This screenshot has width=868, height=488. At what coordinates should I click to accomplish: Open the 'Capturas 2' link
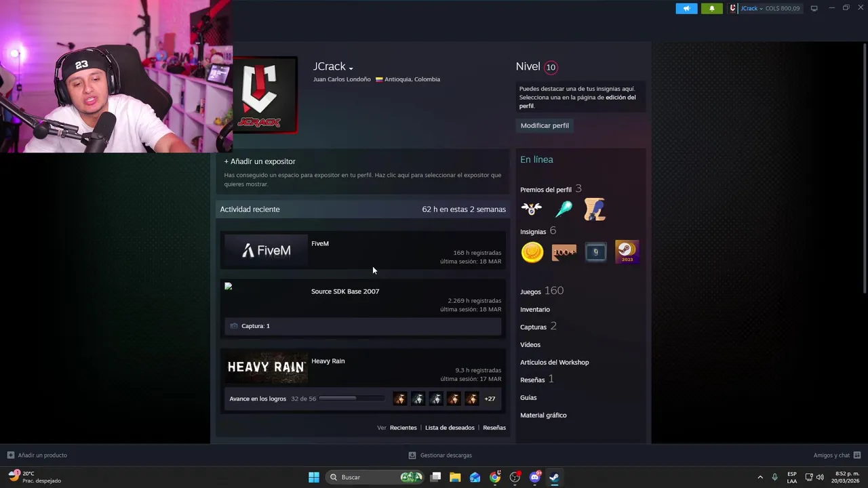click(538, 327)
